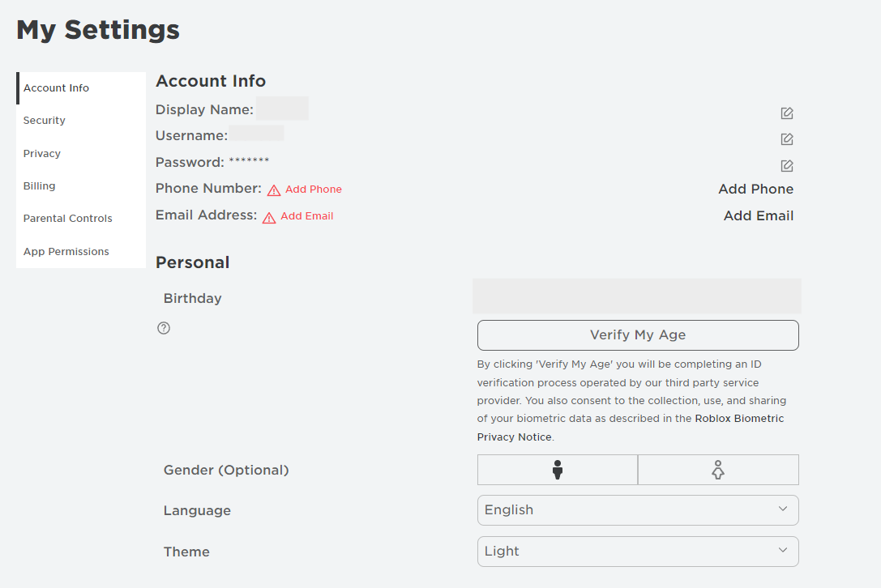Edit the Display Name pencil icon
The image size is (881, 588).
click(x=787, y=113)
